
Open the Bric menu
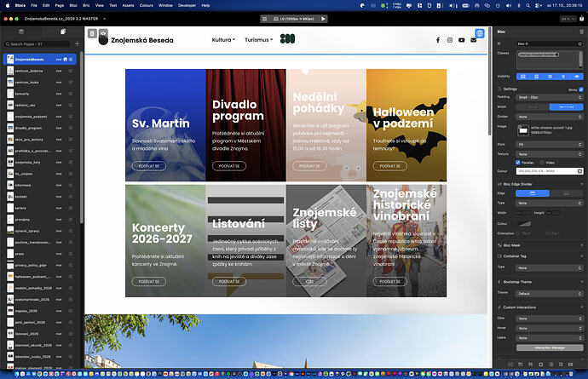86,6
